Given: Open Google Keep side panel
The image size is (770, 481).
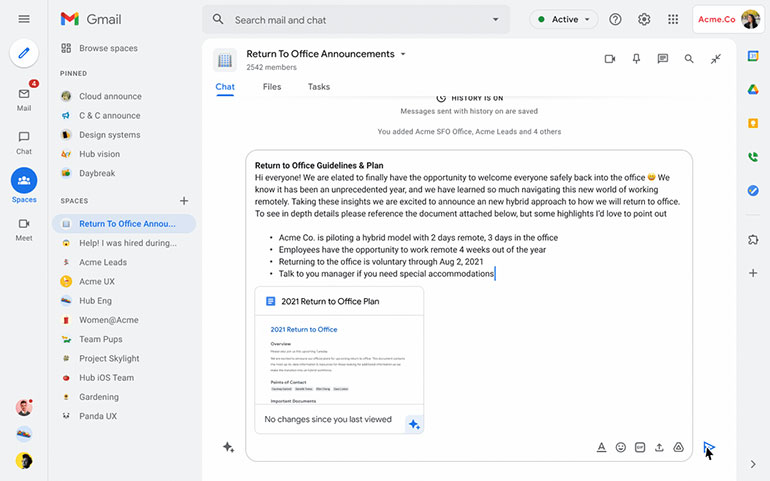Looking at the screenshot, I should click(x=753, y=123).
